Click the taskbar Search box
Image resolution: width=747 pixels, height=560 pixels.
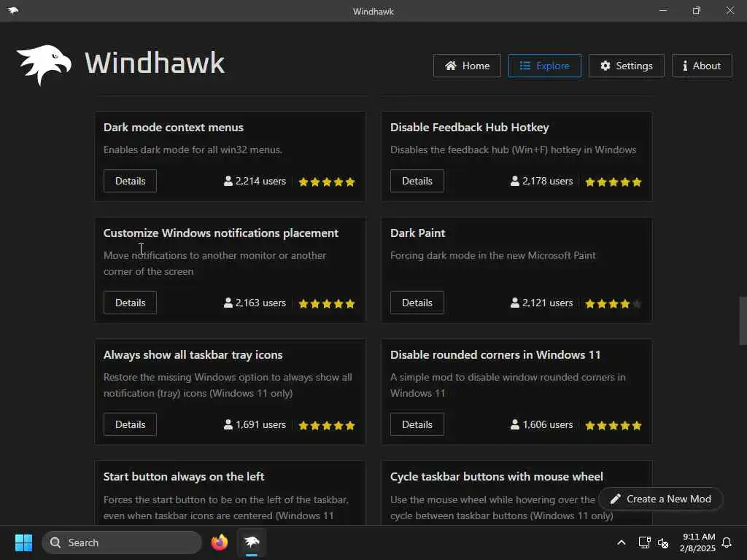click(x=122, y=542)
